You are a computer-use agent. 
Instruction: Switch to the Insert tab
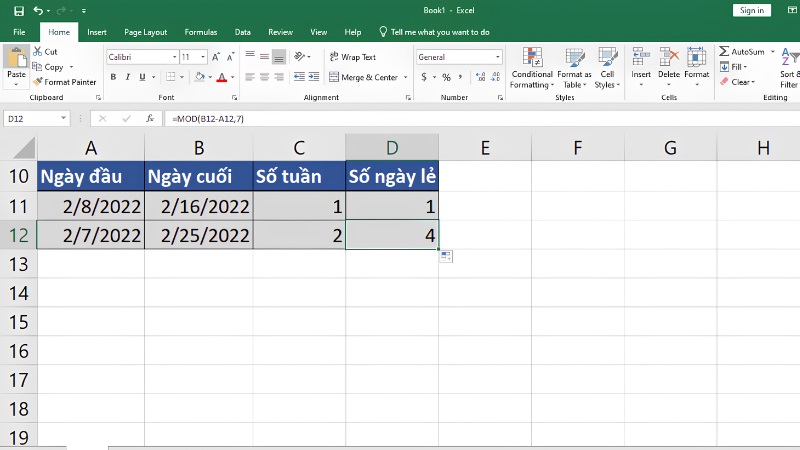(x=97, y=32)
